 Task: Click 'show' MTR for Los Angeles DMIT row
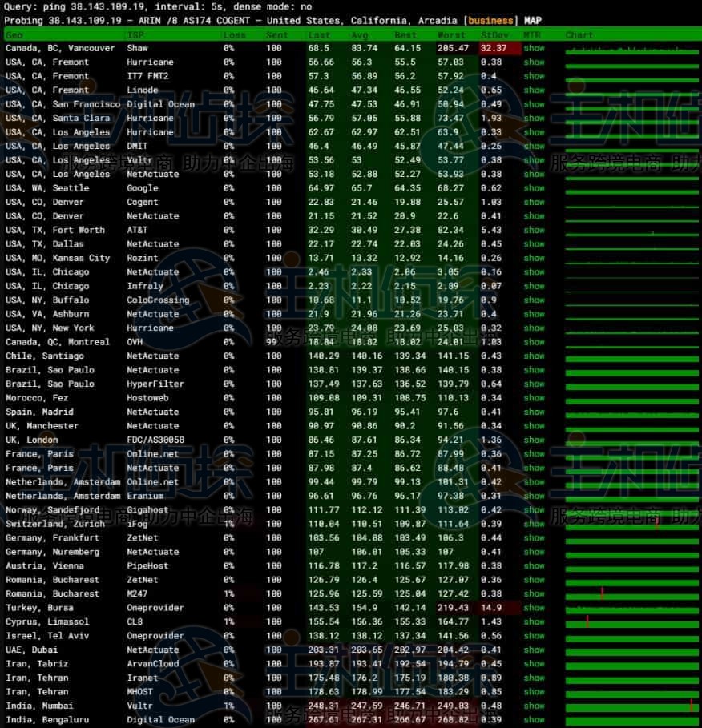point(534,147)
